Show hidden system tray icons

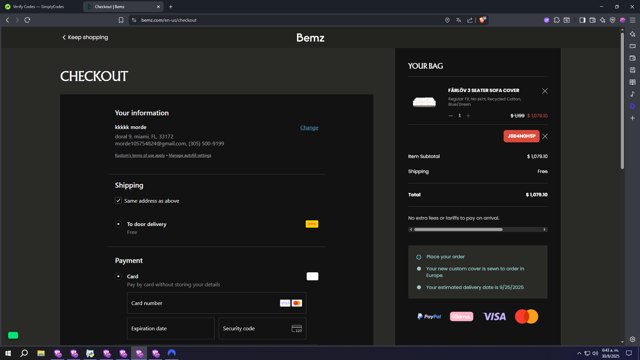pos(579,353)
